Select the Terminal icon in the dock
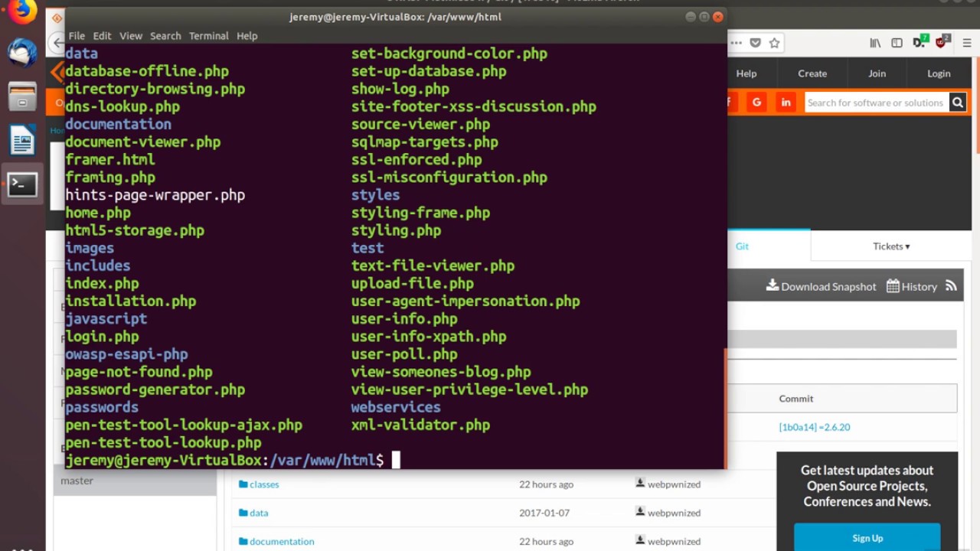The width and height of the screenshot is (980, 551). tap(22, 184)
